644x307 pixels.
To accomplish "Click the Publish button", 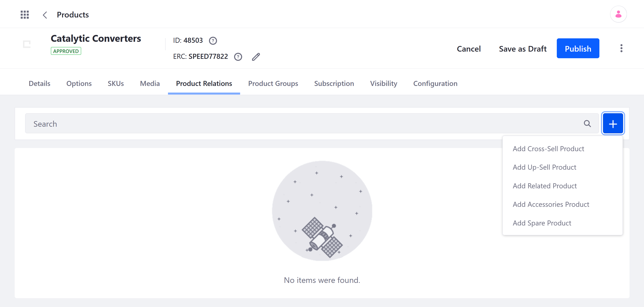I will pos(578,48).
